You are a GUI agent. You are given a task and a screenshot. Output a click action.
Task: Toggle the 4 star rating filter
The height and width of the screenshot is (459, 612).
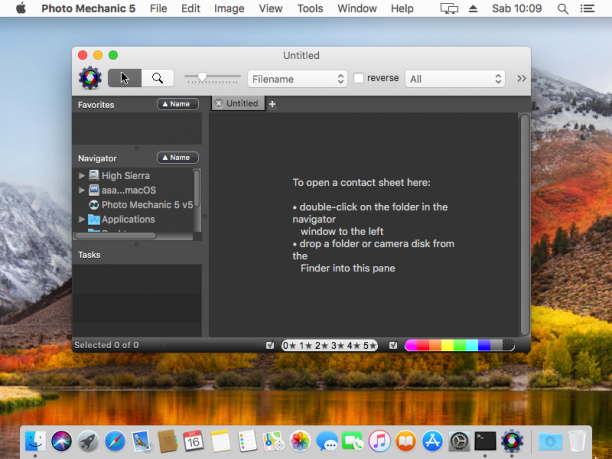click(x=354, y=345)
